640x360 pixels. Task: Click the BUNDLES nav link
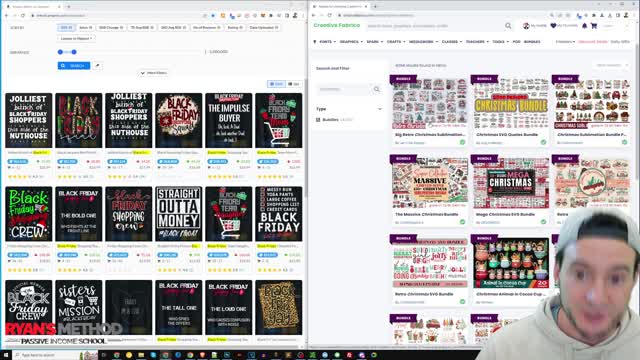click(532, 42)
